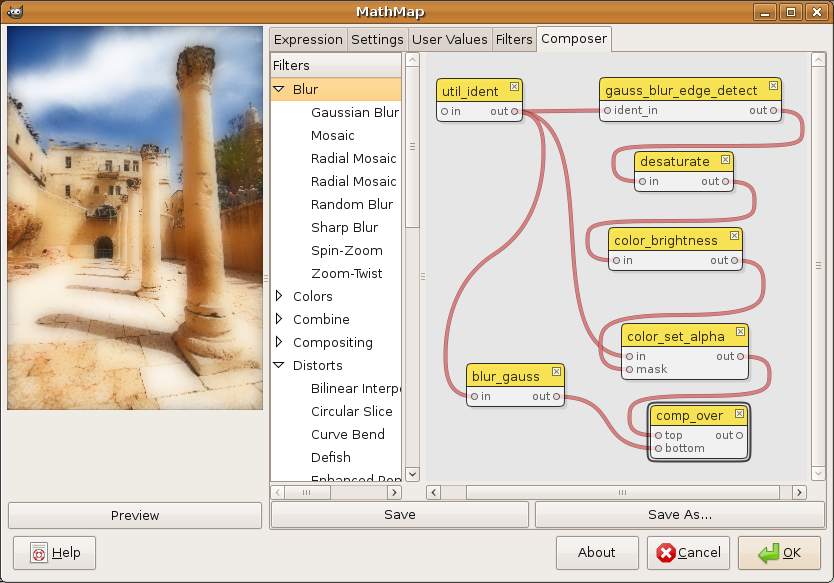This screenshot has width=834, height=583.
Task: Select the gauss_blur_edge_detect out port
Action: click(x=773, y=111)
